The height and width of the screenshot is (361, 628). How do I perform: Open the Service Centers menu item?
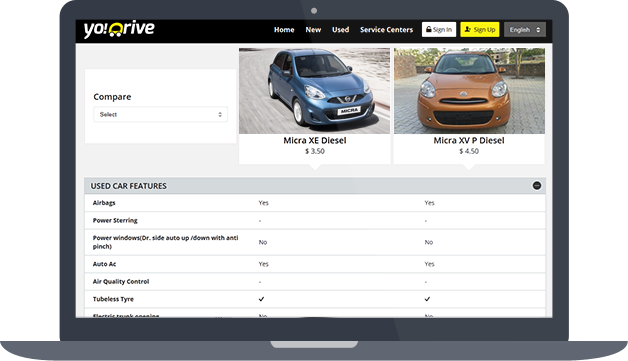coord(386,30)
